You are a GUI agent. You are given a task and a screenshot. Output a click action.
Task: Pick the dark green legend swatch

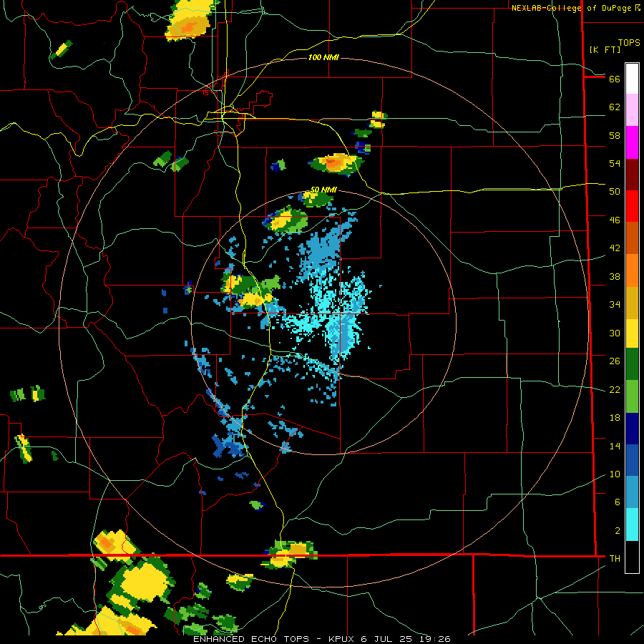632,364
